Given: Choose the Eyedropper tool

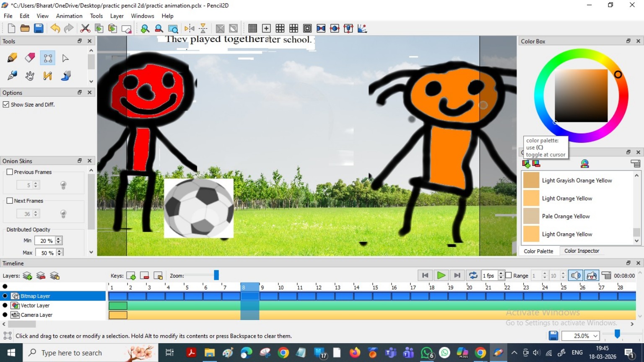Looking at the screenshot, I should (12, 76).
